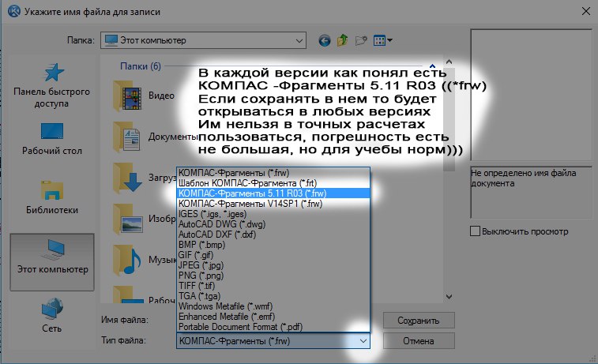Select Network (Сеть) in sidebar
This screenshot has height=364, width=598.
tap(52, 315)
